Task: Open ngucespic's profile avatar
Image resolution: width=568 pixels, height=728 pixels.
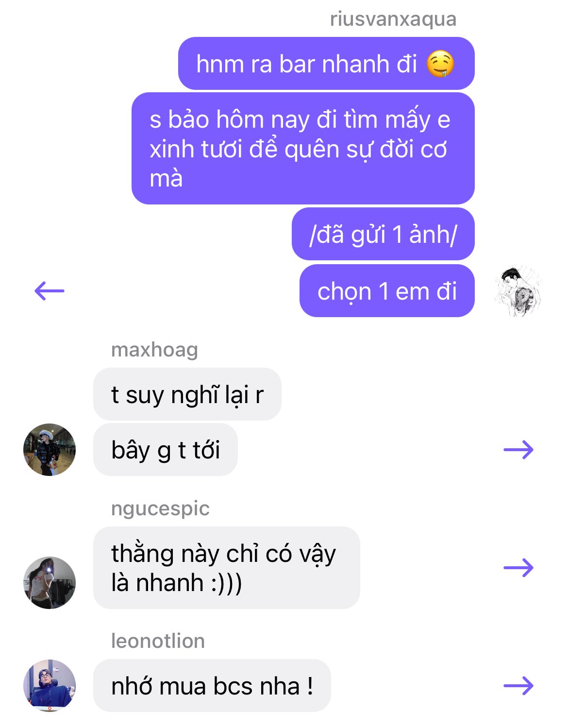Action: point(50,583)
